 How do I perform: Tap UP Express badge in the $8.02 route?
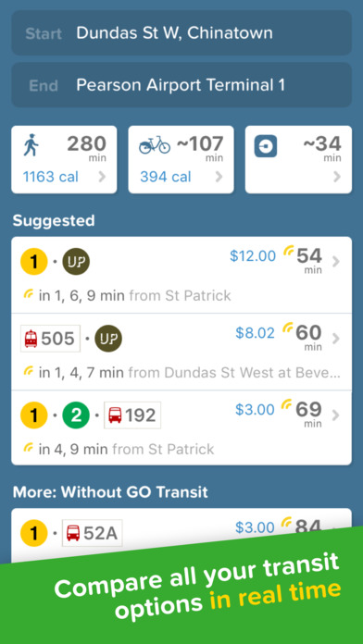108,339
